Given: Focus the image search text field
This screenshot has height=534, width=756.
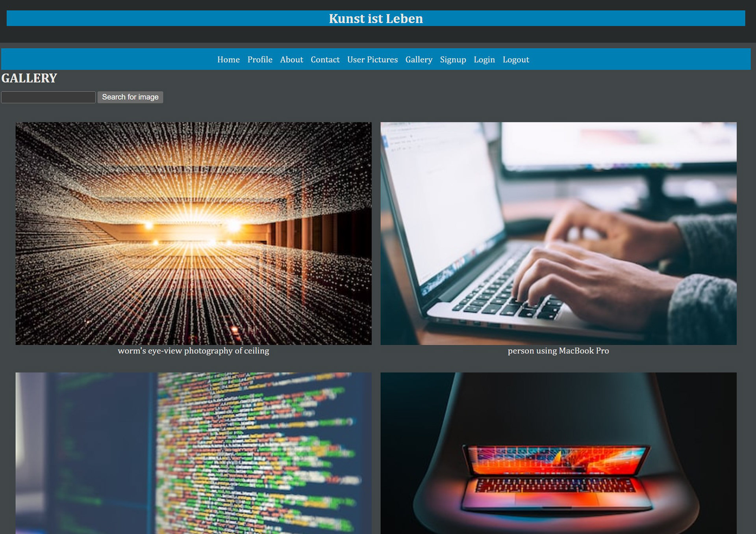Looking at the screenshot, I should pos(48,97).
